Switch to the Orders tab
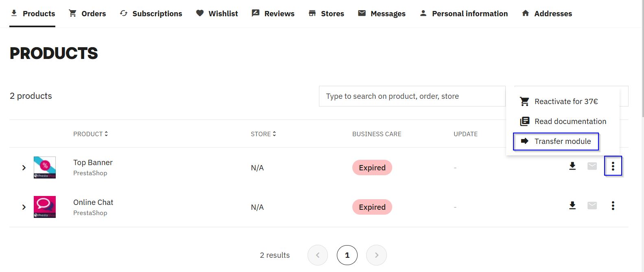Viewport: 644px width, 272px height. [87, 13]
